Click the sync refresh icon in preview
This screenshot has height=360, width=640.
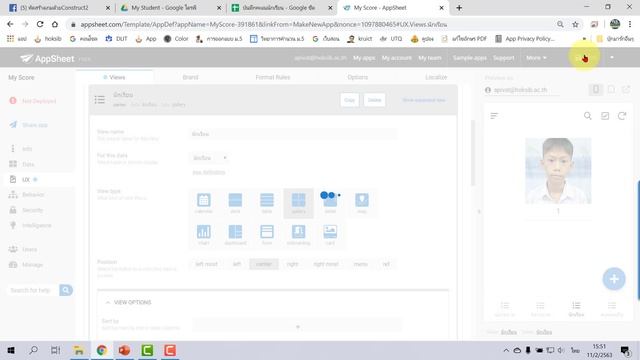pos(622,116)
